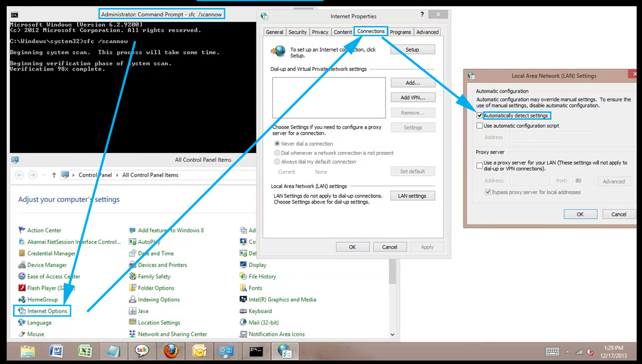Select the Programs tab
This screenshot has width=642, height=364.
[x=400, y=32]
